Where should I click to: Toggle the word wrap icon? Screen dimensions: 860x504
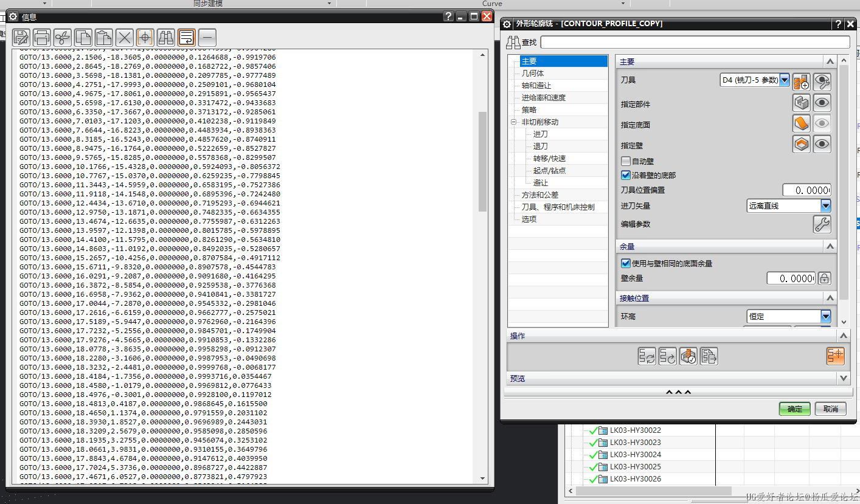pyautogui.click(x=187, y=37)
